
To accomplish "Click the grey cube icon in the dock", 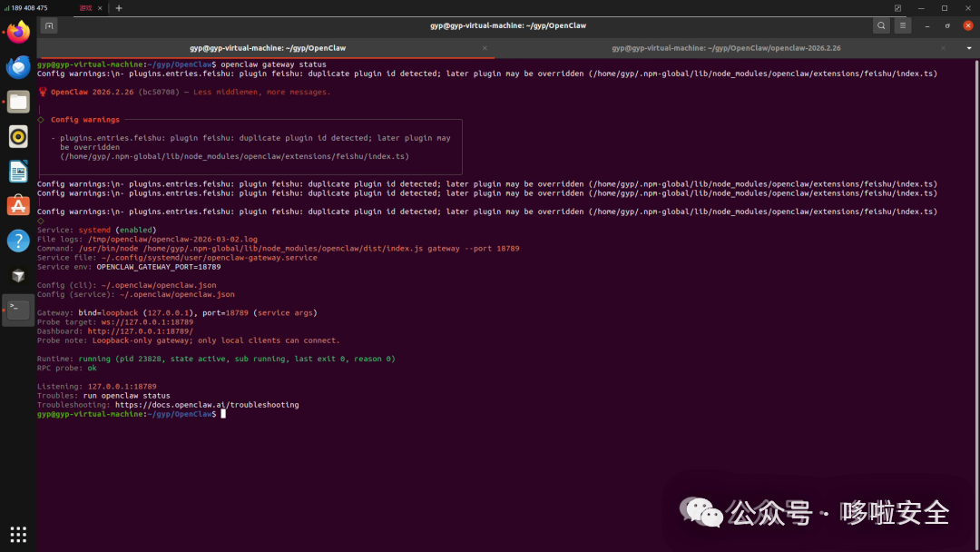I will tap(18, 276).
